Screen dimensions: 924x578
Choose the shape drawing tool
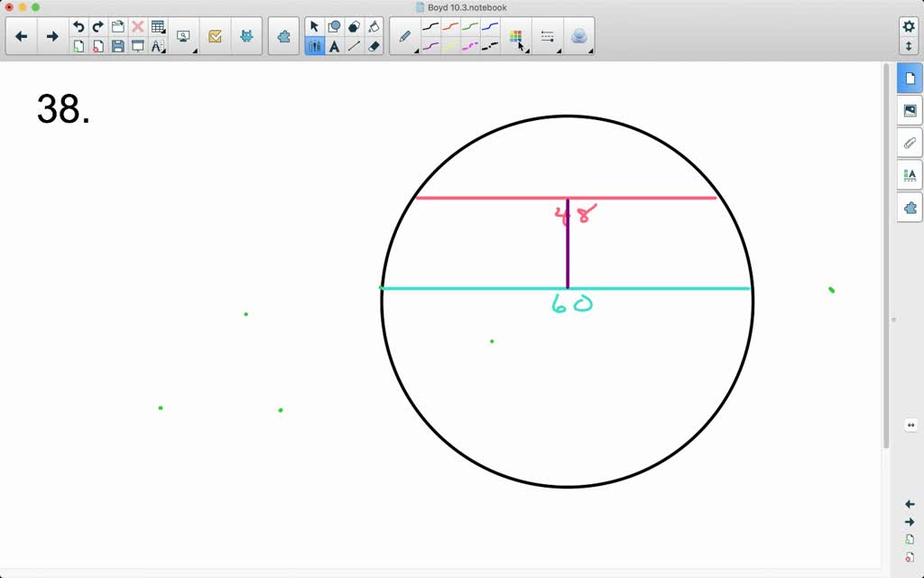point(335,26)
